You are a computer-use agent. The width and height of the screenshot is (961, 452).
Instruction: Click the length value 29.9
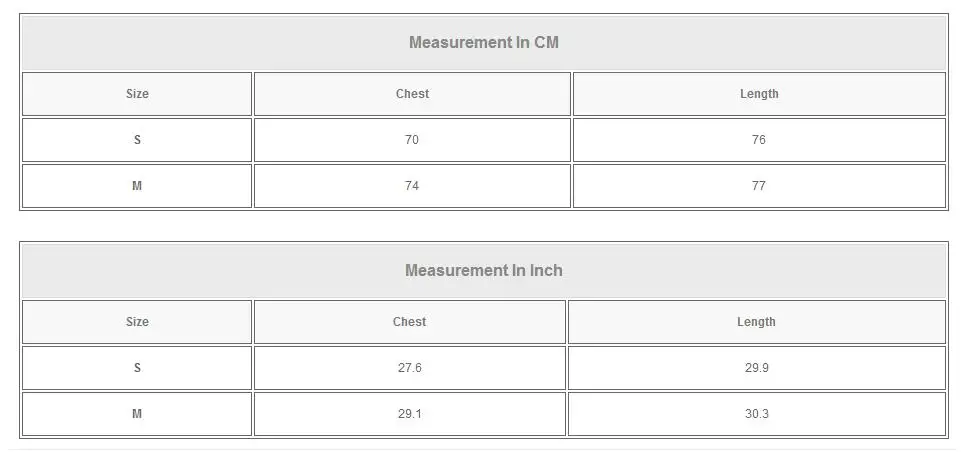(756, 368)
